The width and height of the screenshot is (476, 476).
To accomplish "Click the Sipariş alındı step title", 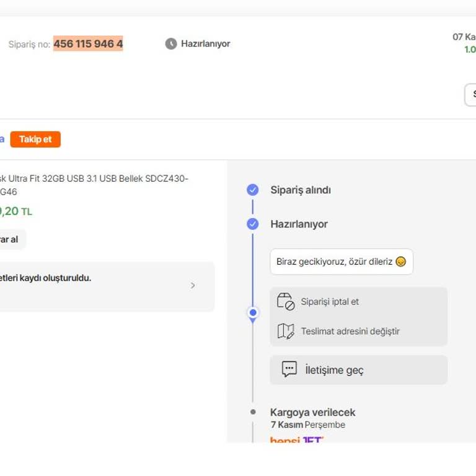I will click(x=301, y=190).
